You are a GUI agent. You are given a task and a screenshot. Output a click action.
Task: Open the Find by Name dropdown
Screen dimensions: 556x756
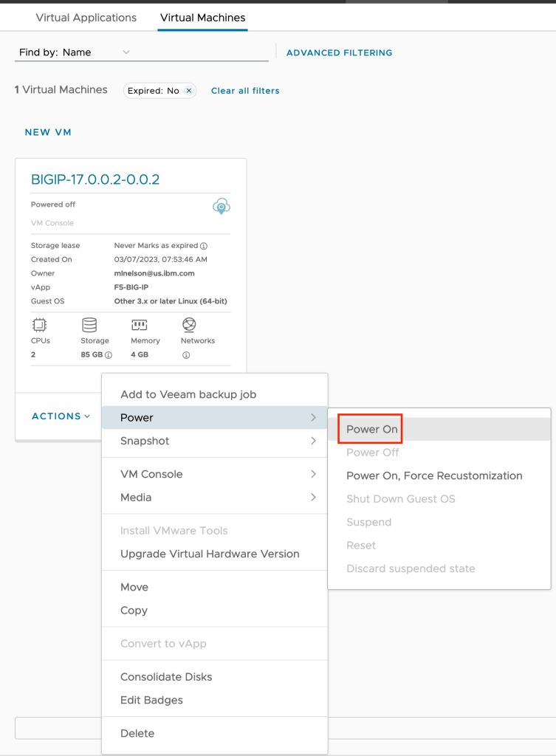click(x=74, y=52)
